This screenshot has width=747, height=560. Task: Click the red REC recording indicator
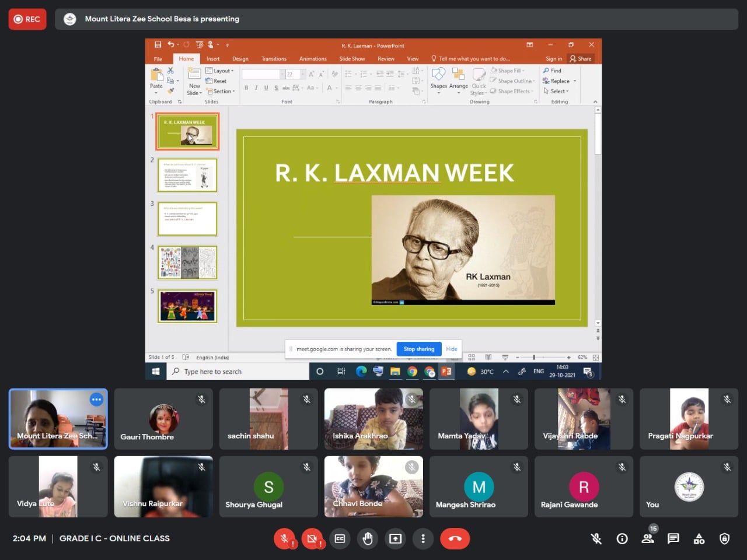27,19
